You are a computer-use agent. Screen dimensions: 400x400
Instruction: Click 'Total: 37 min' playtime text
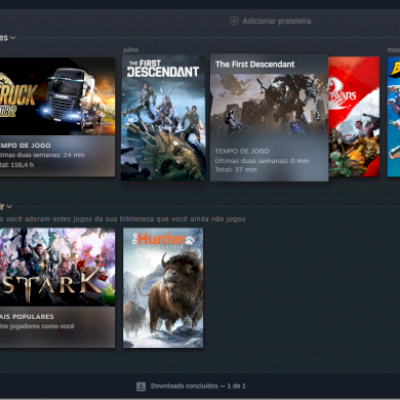coord(236,170)
